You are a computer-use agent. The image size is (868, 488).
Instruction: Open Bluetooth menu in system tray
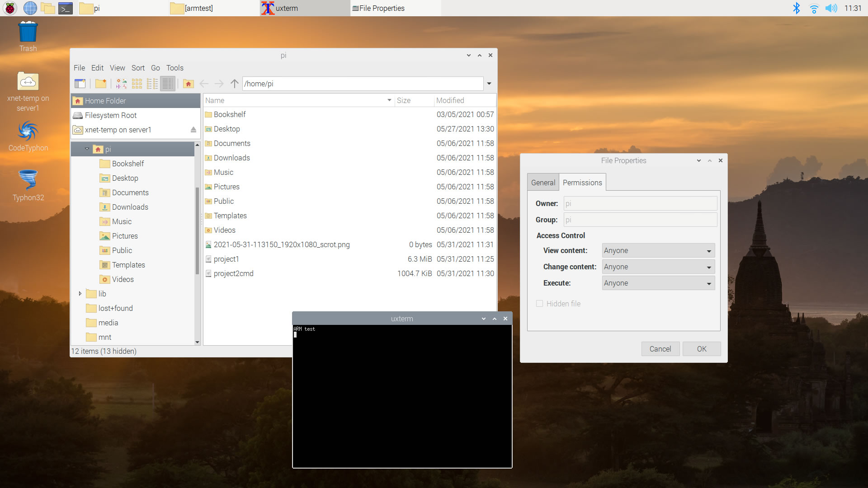pos(797,8)
